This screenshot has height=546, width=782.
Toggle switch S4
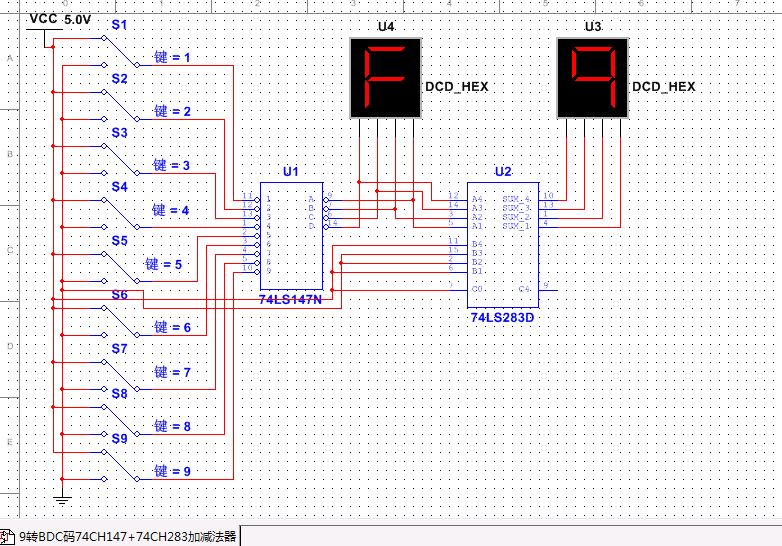pos(120,211)
